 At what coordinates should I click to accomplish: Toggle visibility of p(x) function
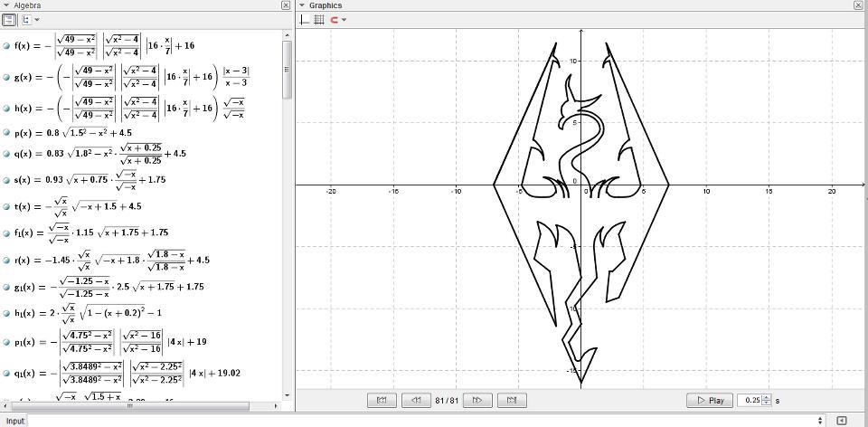pyautogui.click(x=7, y=132)
